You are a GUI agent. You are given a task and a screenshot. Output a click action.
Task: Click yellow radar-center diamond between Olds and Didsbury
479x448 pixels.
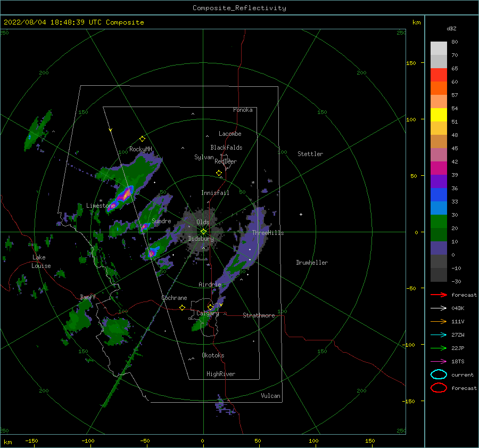click(x=203, y=232)
